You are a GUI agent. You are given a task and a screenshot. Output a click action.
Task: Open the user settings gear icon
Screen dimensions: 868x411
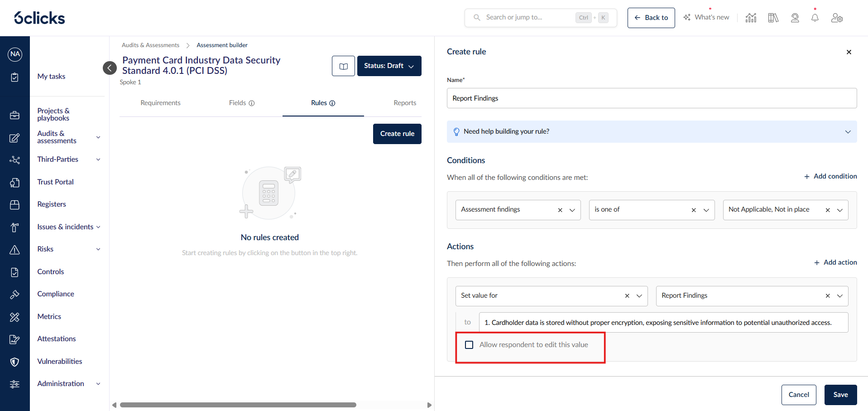click(837, 18)
